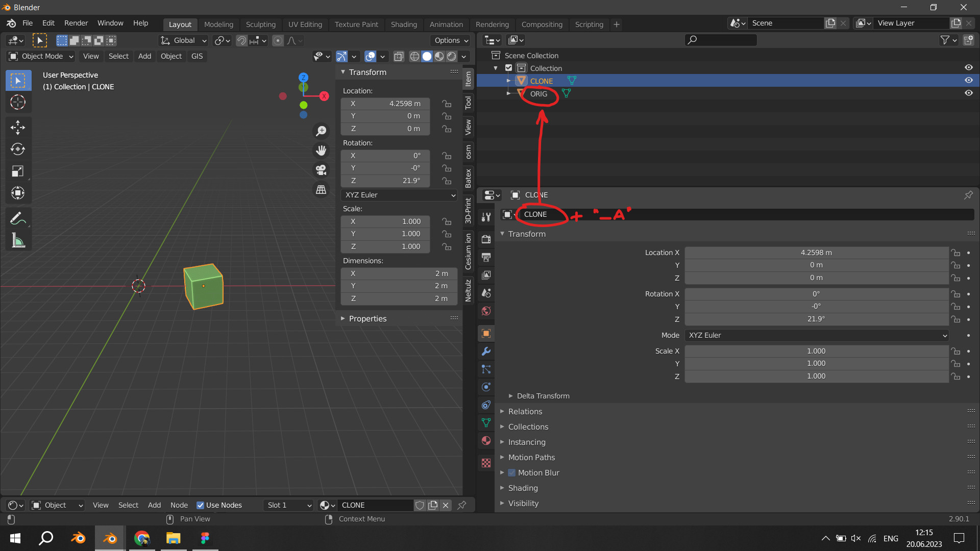Open Global transform orientation dropdown
This screenshot has width=980, height=551.
(183, 40)
